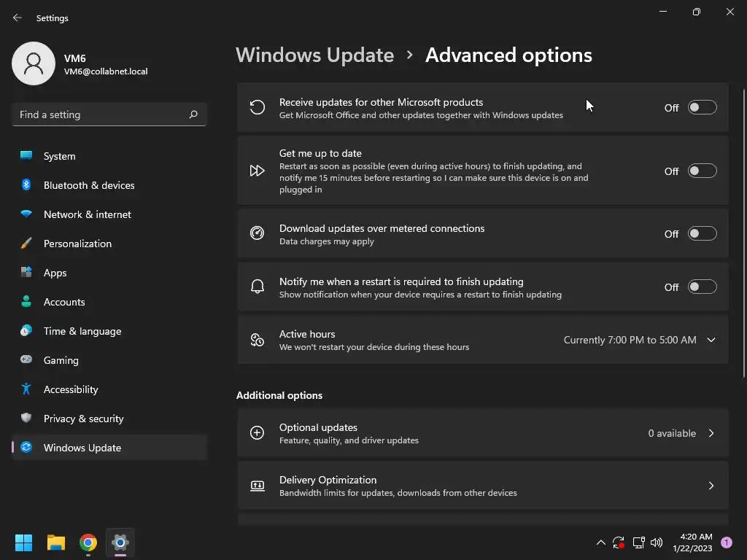This screenshot has height=560, width=747.
Task: Expand the Active hours chevron
Action: click(x=711, y=340)
